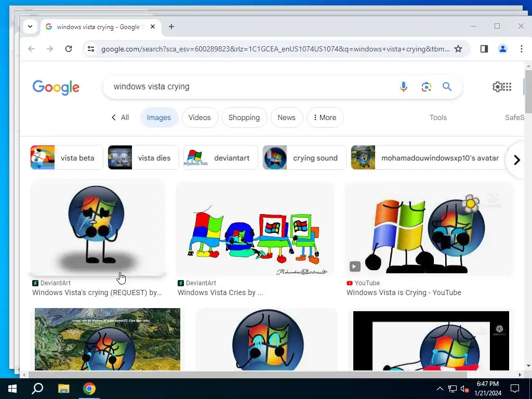
Task: Go to the Google logo homepage
Action: coord(56,87)
